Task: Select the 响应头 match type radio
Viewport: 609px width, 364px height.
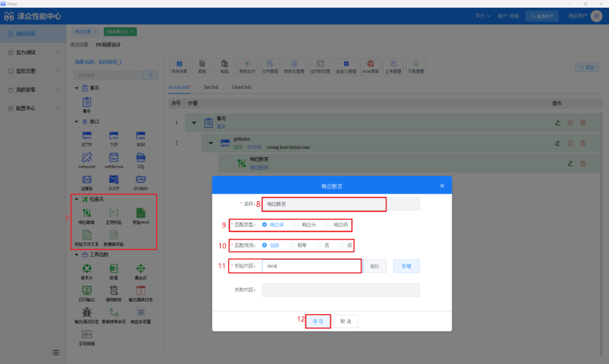Action: pos(296,224)
